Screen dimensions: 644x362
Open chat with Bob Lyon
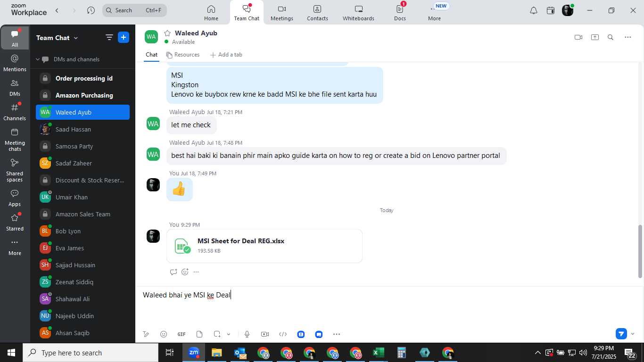tap(83, 231)
